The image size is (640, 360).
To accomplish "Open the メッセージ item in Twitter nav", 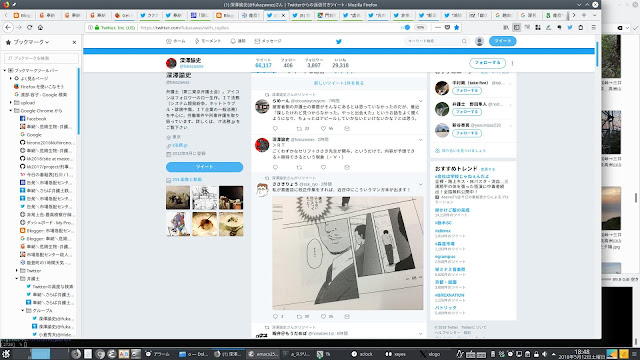I will (x=268, y=41).
